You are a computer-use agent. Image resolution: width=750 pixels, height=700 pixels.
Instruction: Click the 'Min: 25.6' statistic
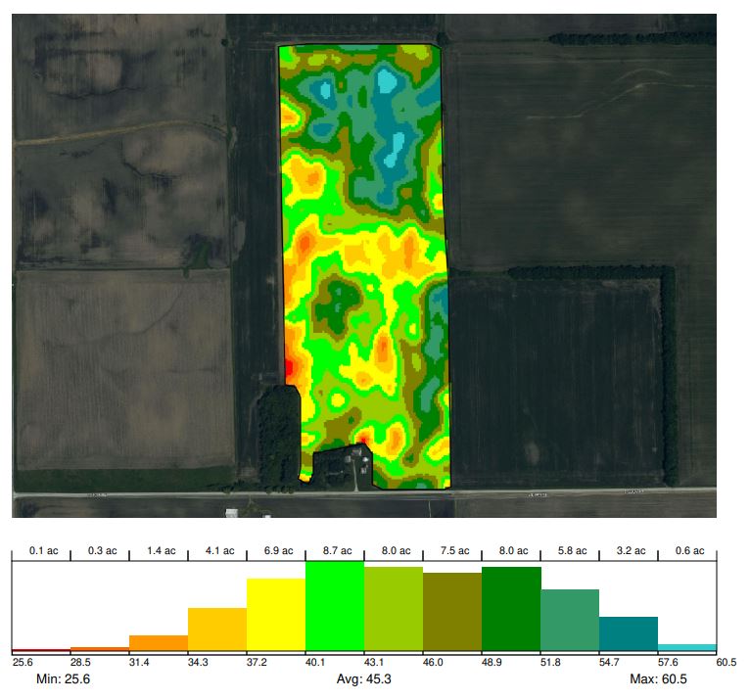click(63, 679)
